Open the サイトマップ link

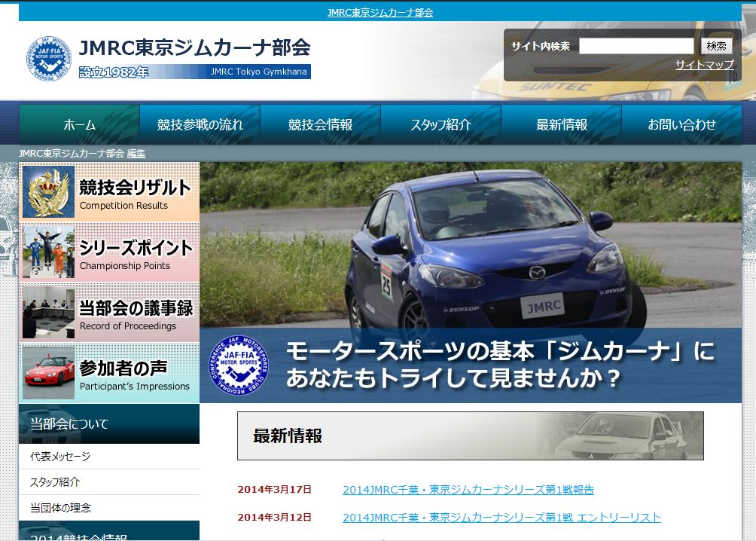click(x=704, y=65)
